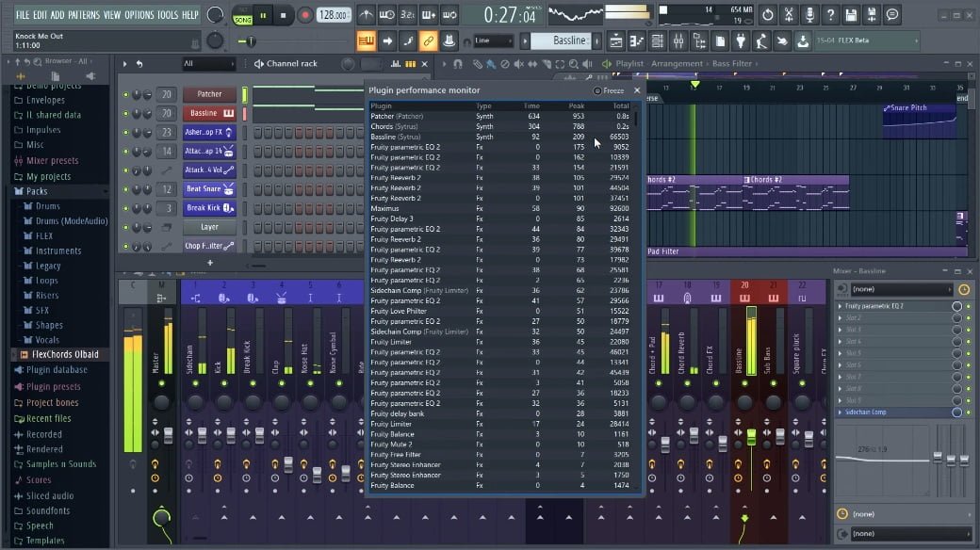Screen dimensions: 980x550
Task: Click the one-click audio recording microphone icon
Action: 809,14
